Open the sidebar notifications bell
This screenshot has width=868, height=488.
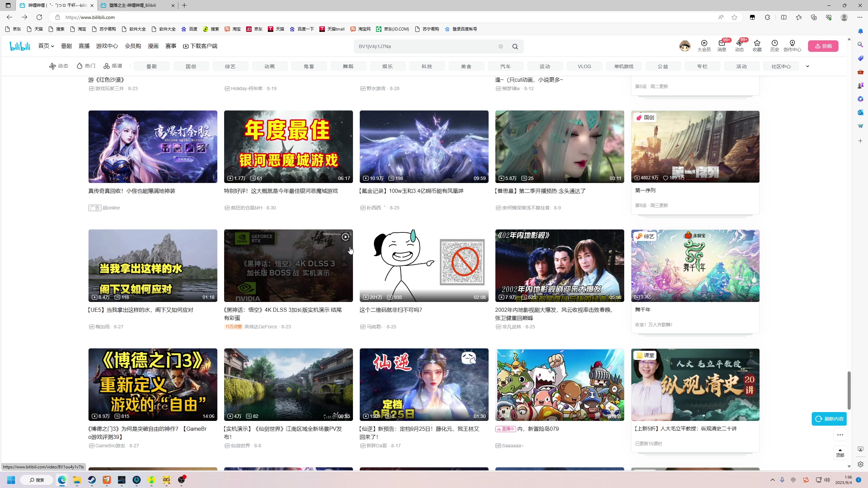coord(860,31)
